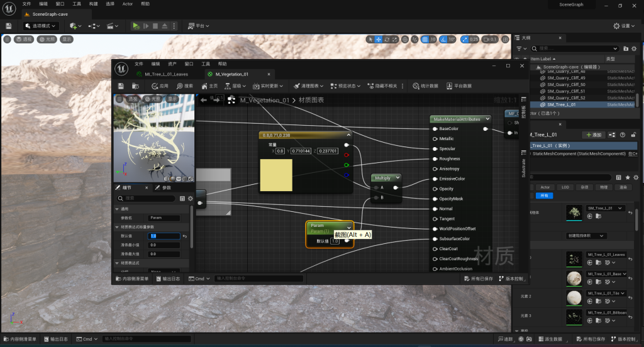Open viewport layout switcher icon
This screenshot has height=347, width=644.
coord(506,40)
